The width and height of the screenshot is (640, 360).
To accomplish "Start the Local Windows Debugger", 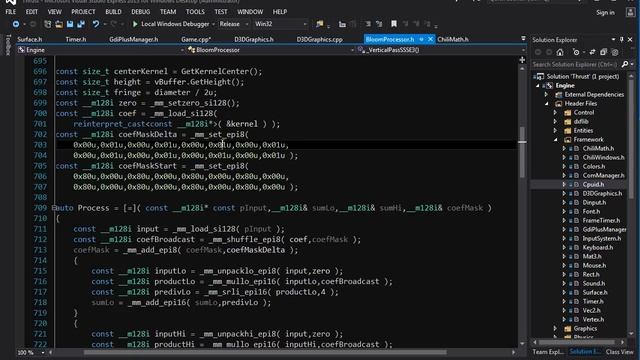I will [171, 24].
